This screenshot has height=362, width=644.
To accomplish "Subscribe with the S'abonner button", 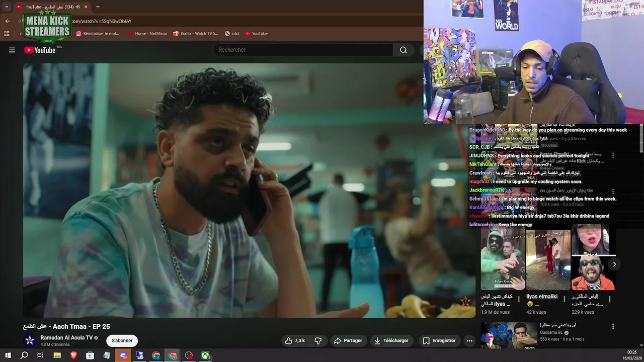I will (x=122, y=340).
